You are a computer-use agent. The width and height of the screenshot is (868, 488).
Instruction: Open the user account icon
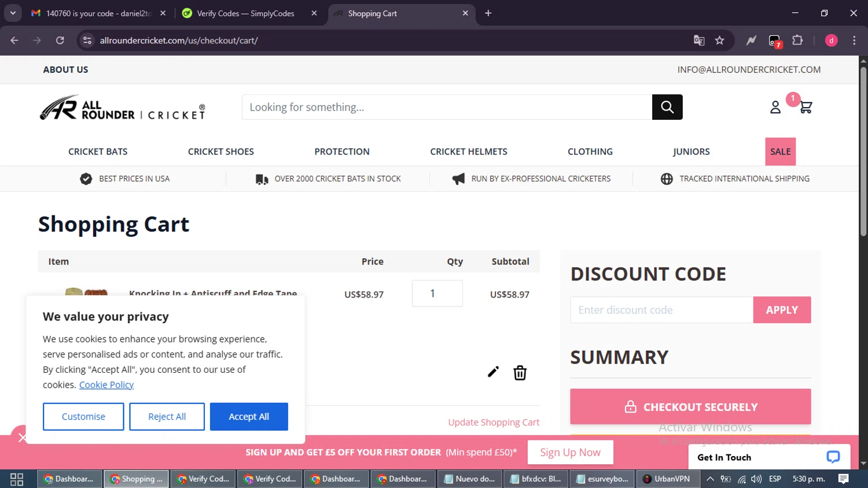point(775,107)
